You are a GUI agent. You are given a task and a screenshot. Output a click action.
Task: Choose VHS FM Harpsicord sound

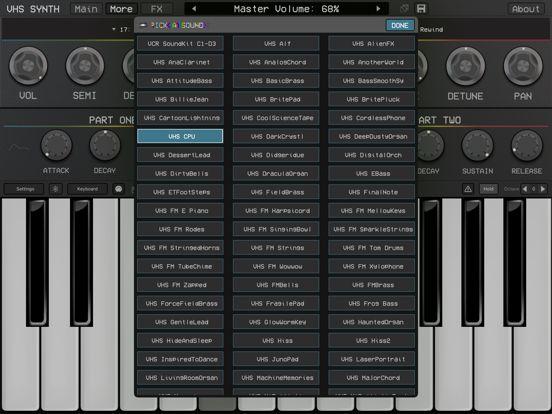[x=276, y=211]
